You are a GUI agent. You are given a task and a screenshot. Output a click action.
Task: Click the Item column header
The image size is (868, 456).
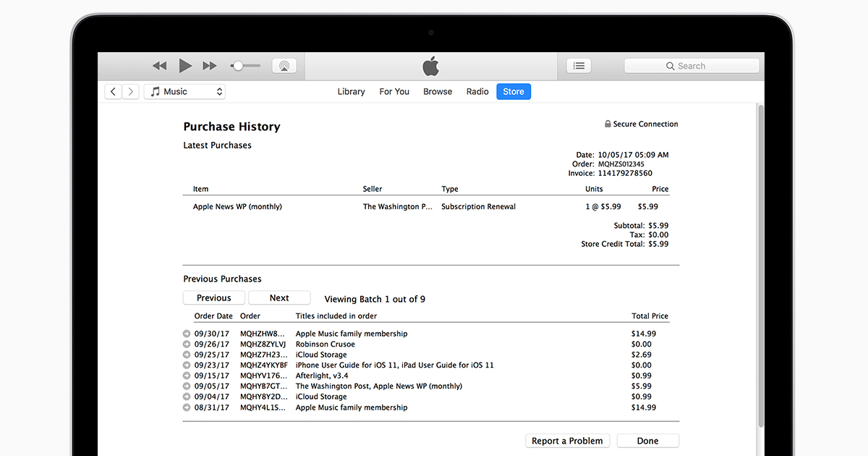[200, 189]
